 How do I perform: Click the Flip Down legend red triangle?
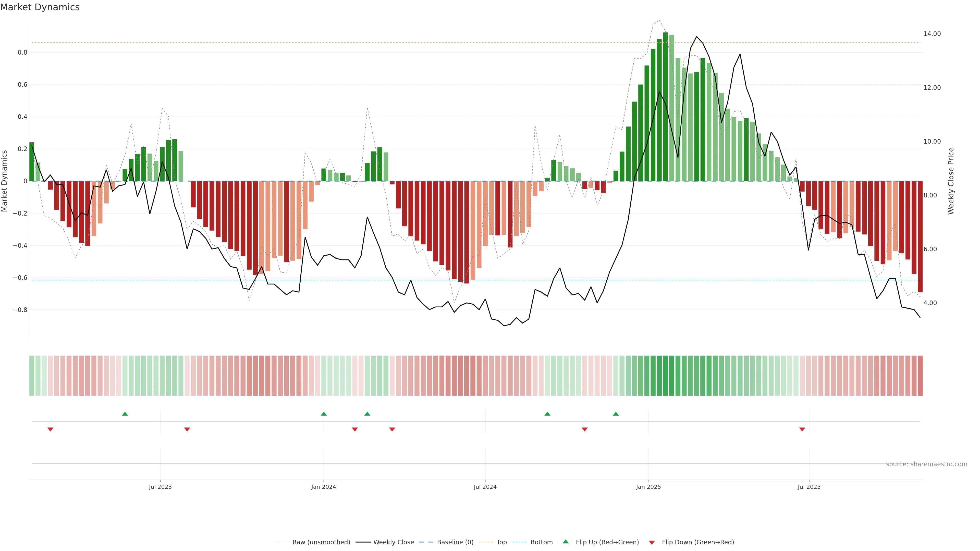point(652,543)
